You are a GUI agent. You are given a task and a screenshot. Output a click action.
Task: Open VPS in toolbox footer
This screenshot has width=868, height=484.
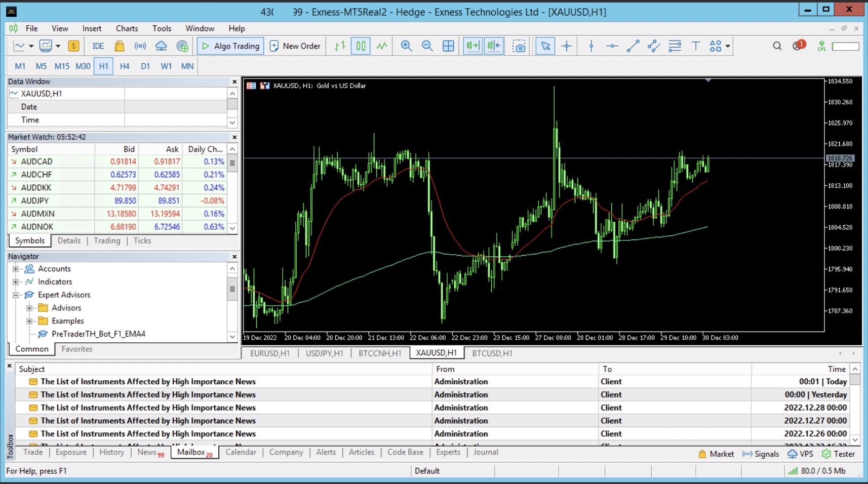tap(800, 454)
